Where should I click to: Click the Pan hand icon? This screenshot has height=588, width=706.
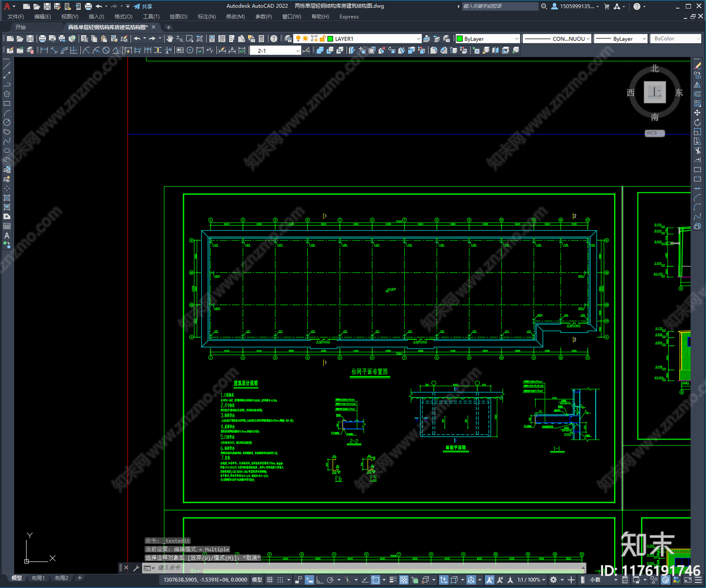(170, 39)
